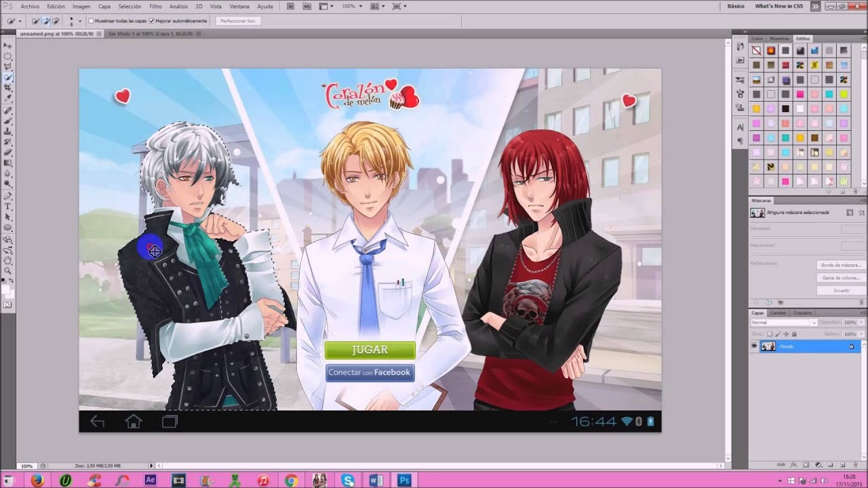Select the Zoom tool in toolbox
868x488 pixels.
pyautogui.click(x=8, y=271)
